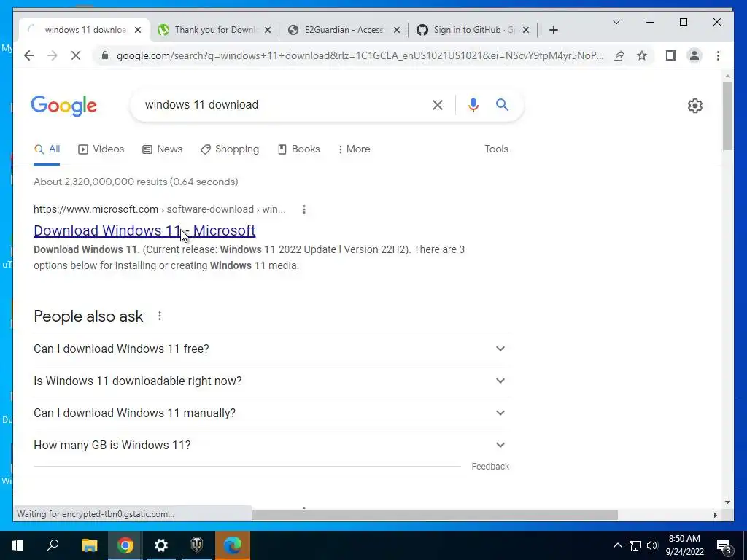The height and width of the screenshot is (560, 747).
Task: Close the GitHub sign-in tab
Action: click(x=525, y=30)
